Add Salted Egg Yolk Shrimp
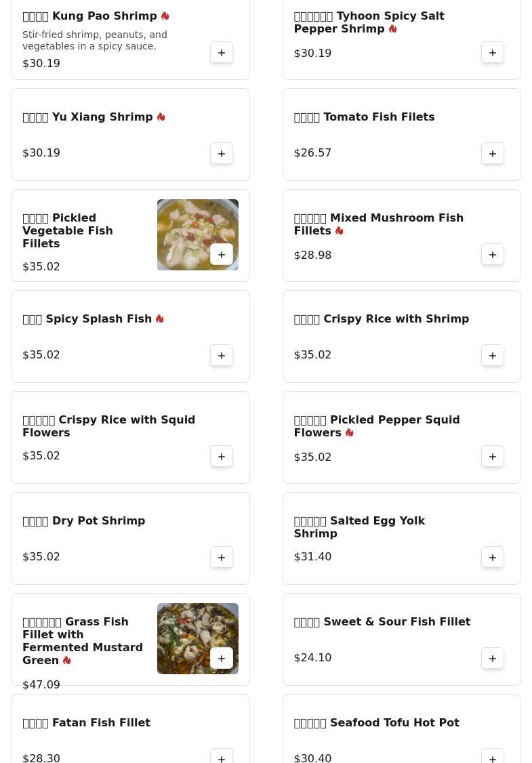The height and width of the screenshot is (763, 532). (x=493, y=558)
